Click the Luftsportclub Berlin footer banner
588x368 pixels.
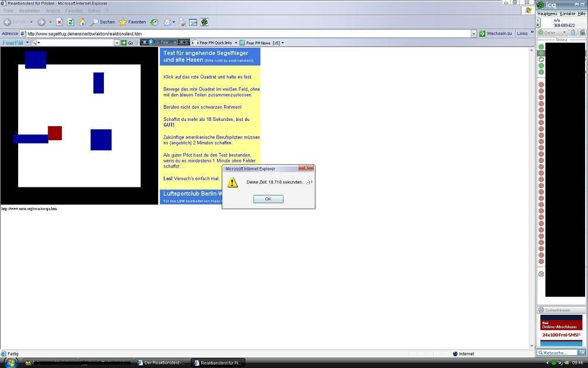coord(191,197)
